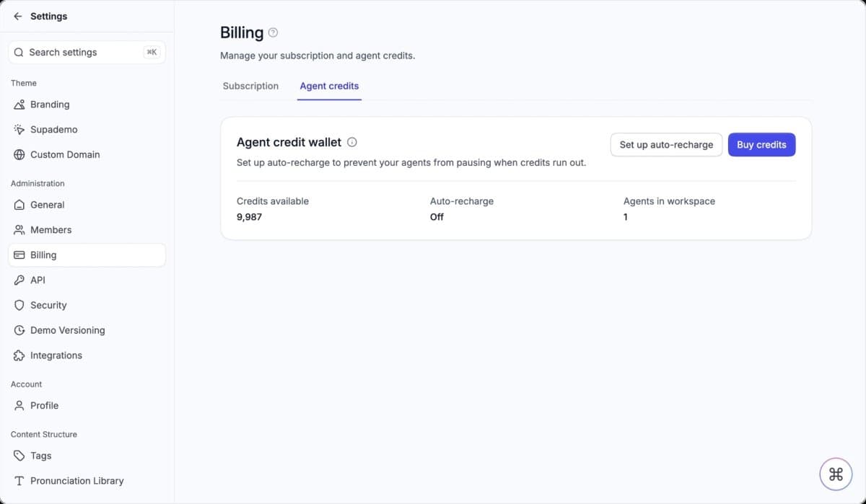Click the magnifier icon in search settings
The width and height of the screenshot is (866, 504).
(x=19, y=52)
